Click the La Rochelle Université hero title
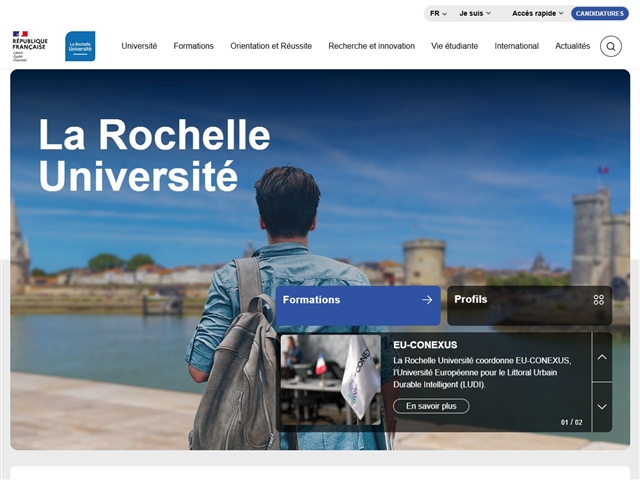Image resolution: width=640 pixels, height=480 pixels. coord(154,155)
